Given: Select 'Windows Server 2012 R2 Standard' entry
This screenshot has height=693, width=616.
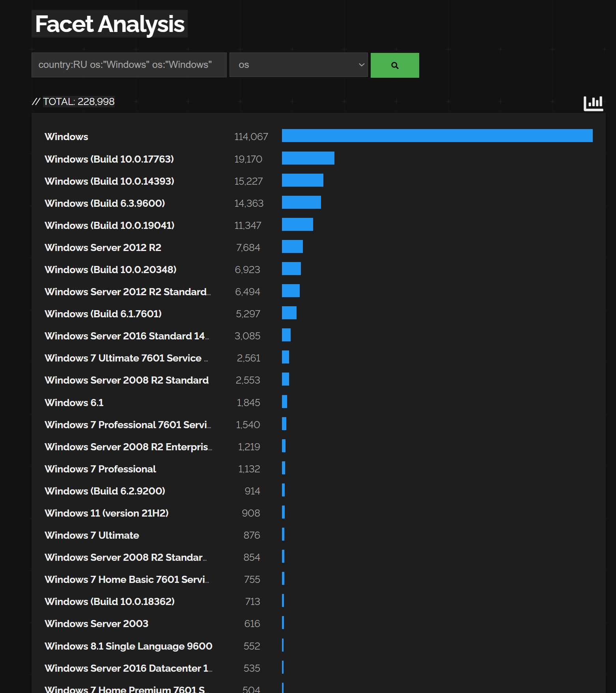Looking at the screenshot, I should (x=128, y=292).
